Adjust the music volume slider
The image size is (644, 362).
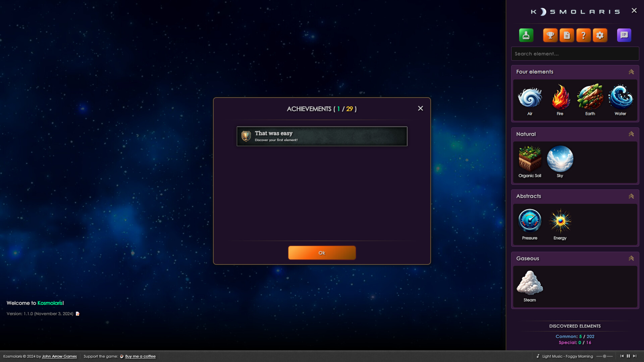(x=605, y=356)
